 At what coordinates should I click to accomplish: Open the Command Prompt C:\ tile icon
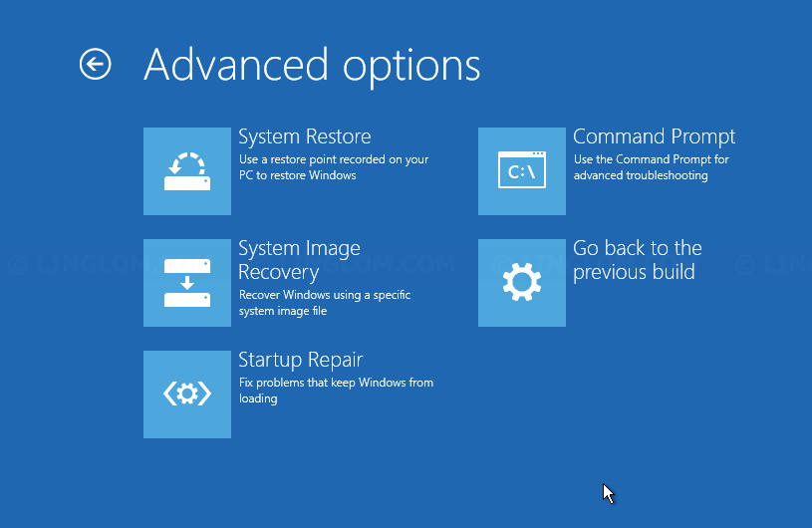tap(522, 171)
